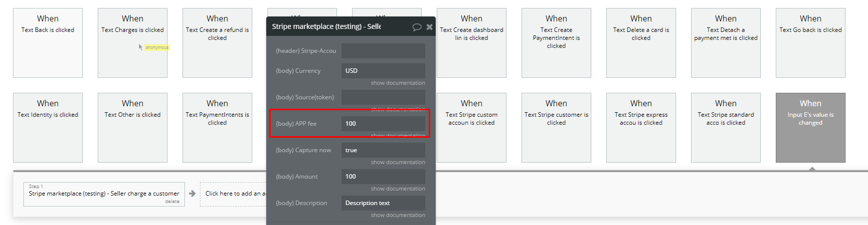This screenshot has height=225, width=868.
Task: Select 'Text Other is clicked' event
Action: [133, 128]
